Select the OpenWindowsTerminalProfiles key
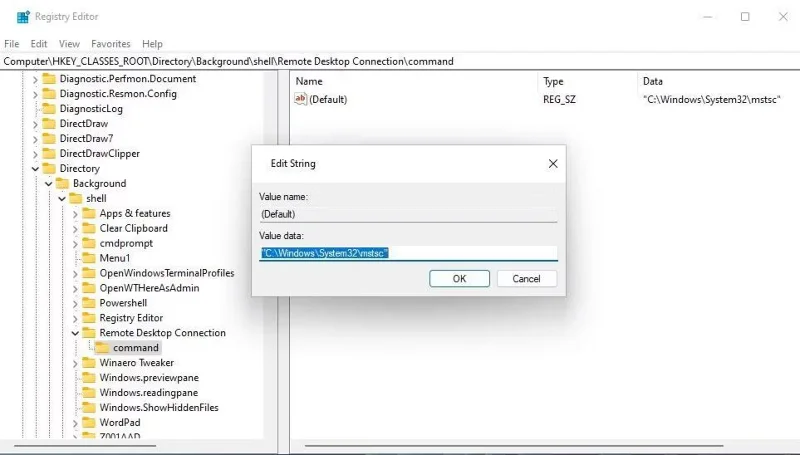800x455 pixels. [167, 273]
